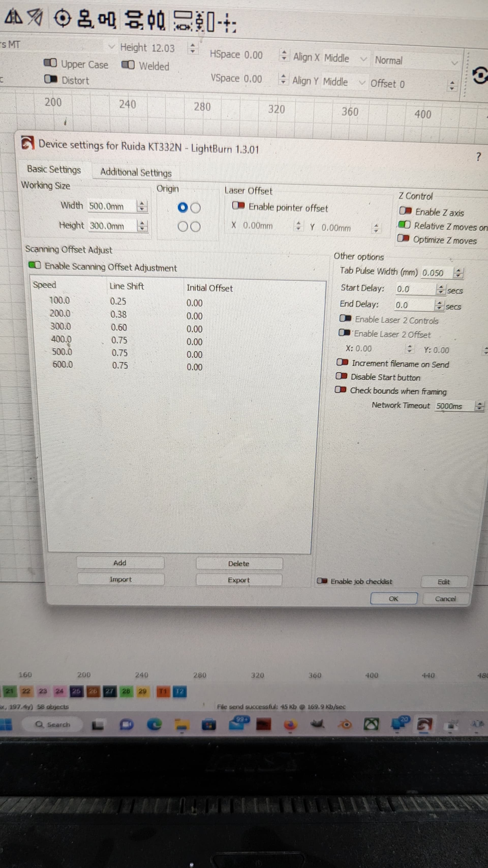Image resolution: width=488 pixels, height=868 pixels.
Task: Open the Xbox app from the taskbar
Action: pos(371,724)
